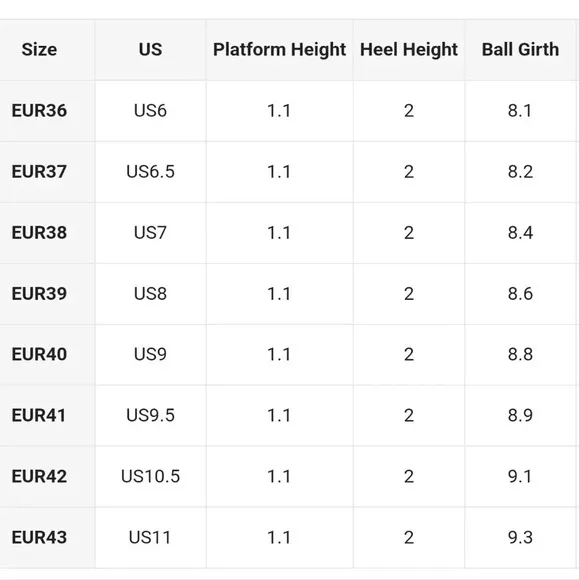Select the 8.4 ball girth cell
The width and height of the screenshot is (579, 580).
point(520,233)
